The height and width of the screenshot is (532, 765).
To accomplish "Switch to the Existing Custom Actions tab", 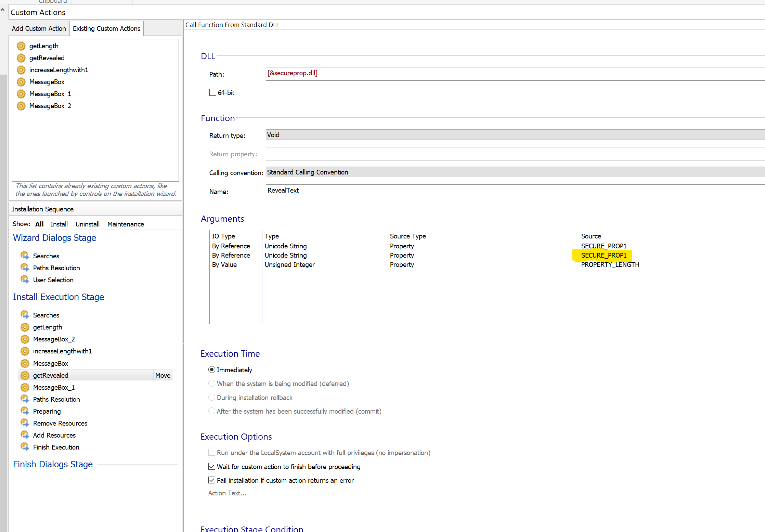I will (106, 28).
